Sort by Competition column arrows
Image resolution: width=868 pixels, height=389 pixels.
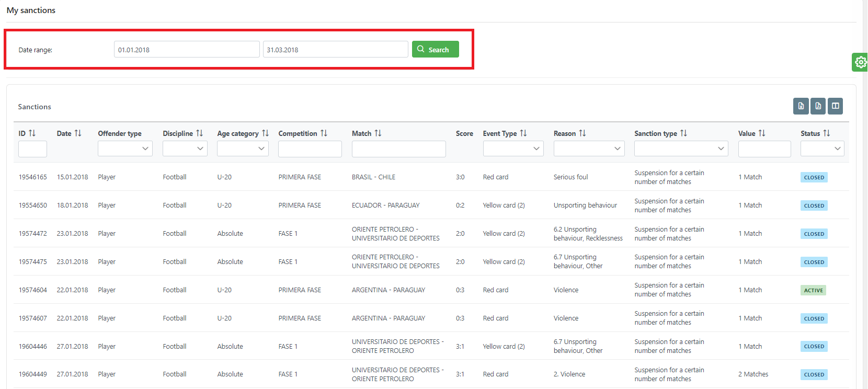click(324, 133)
